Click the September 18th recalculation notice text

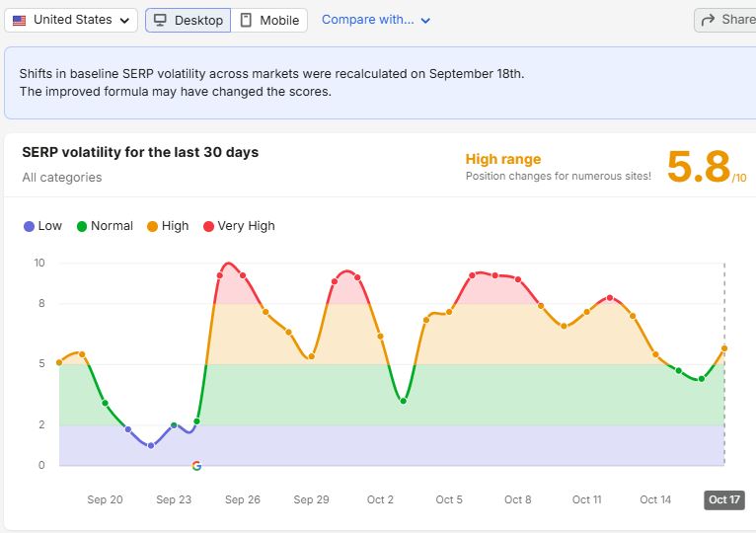[272, 83]
